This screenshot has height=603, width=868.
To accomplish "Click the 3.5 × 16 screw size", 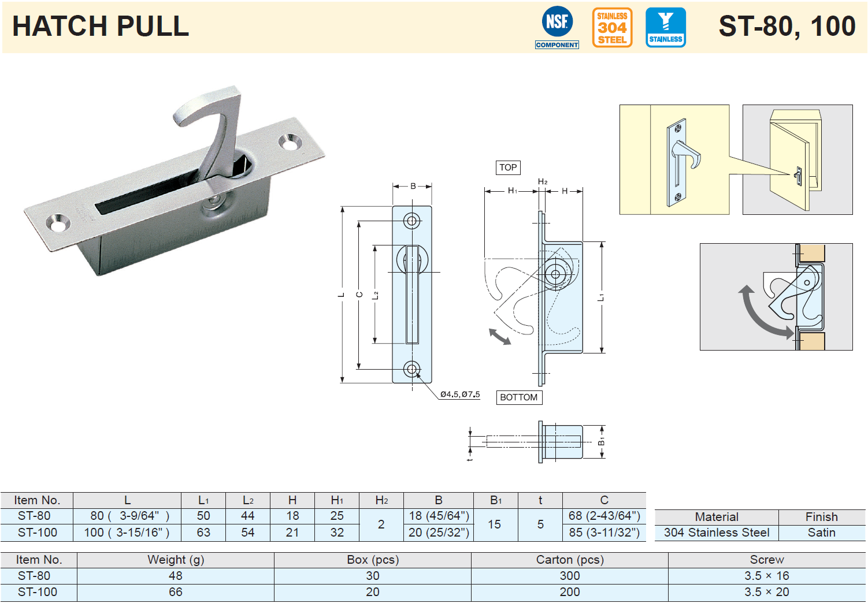I will (767, 576).
